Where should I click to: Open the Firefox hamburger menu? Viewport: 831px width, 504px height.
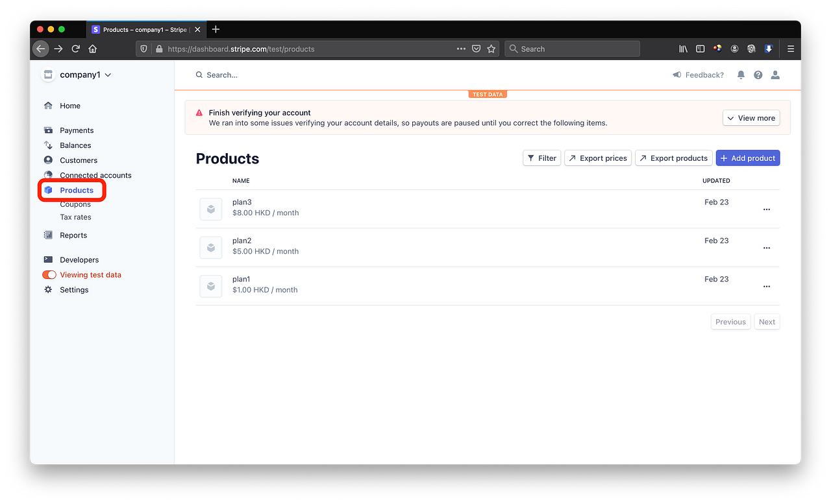790,49
